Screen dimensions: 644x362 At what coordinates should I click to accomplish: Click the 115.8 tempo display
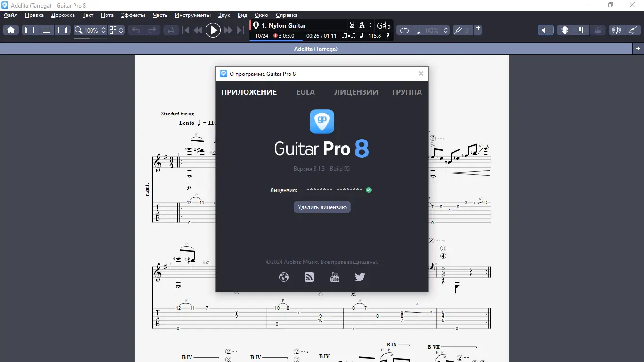tap(370, 36)
